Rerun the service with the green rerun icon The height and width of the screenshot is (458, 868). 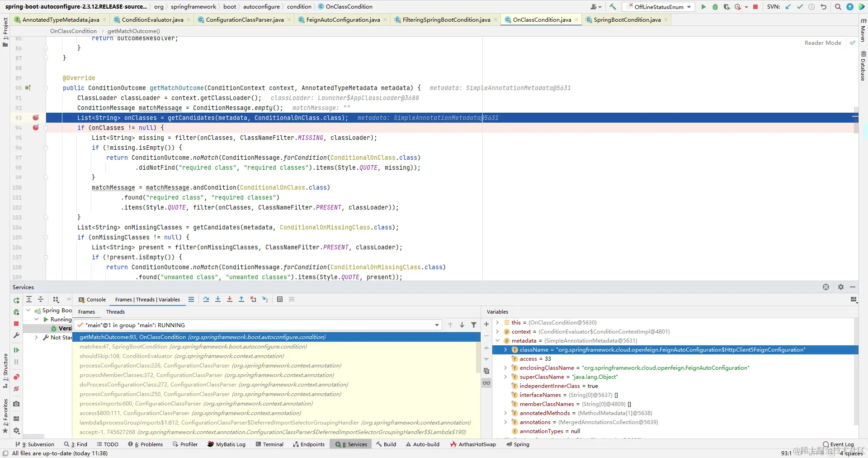pos(16,300)
